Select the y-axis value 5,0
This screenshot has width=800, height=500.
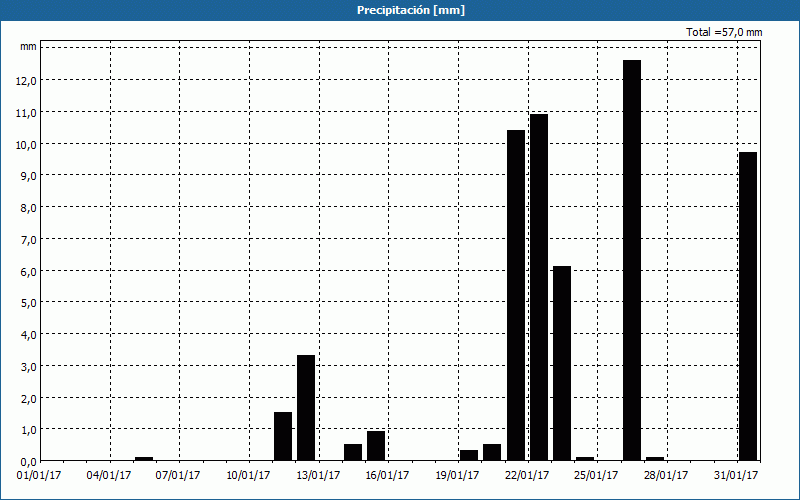29,303
